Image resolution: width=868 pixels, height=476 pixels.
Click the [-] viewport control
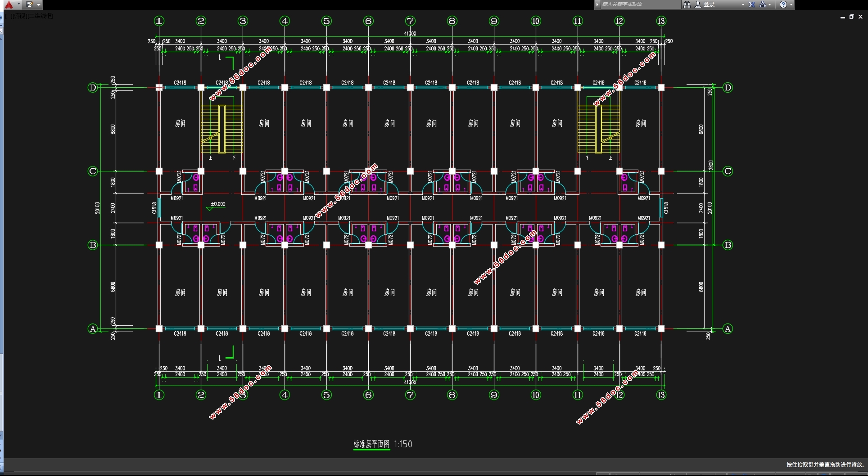[8, 16]
